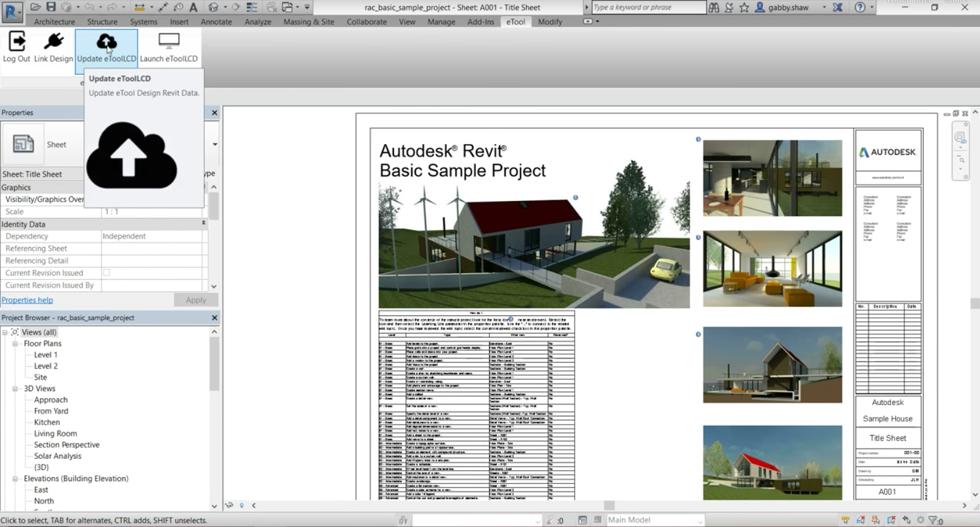This screenshot has width=980, height=527.
Task: Collapse the Identity Data properties section
Action: point(203,224)
